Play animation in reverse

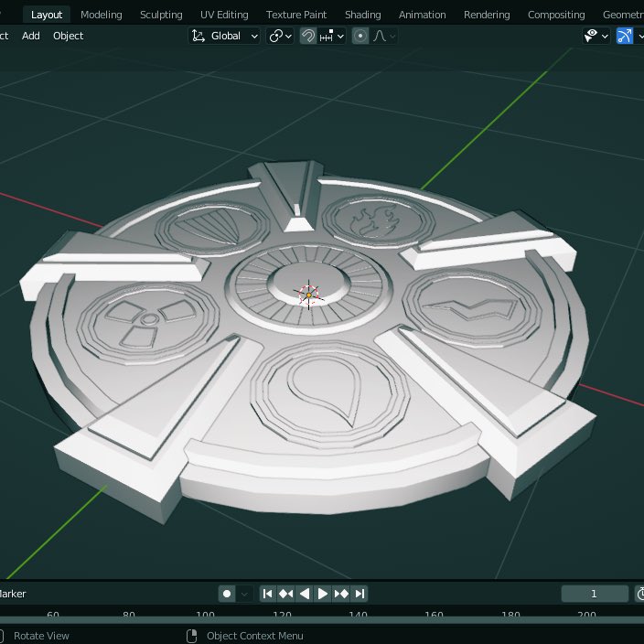[305, 594]
